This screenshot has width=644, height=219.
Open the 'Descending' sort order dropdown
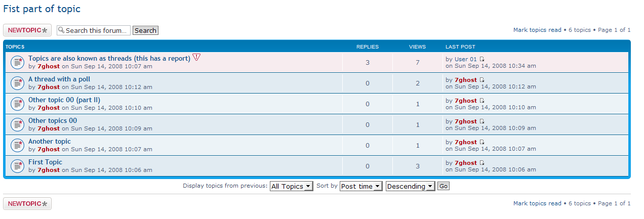(410, 186)
